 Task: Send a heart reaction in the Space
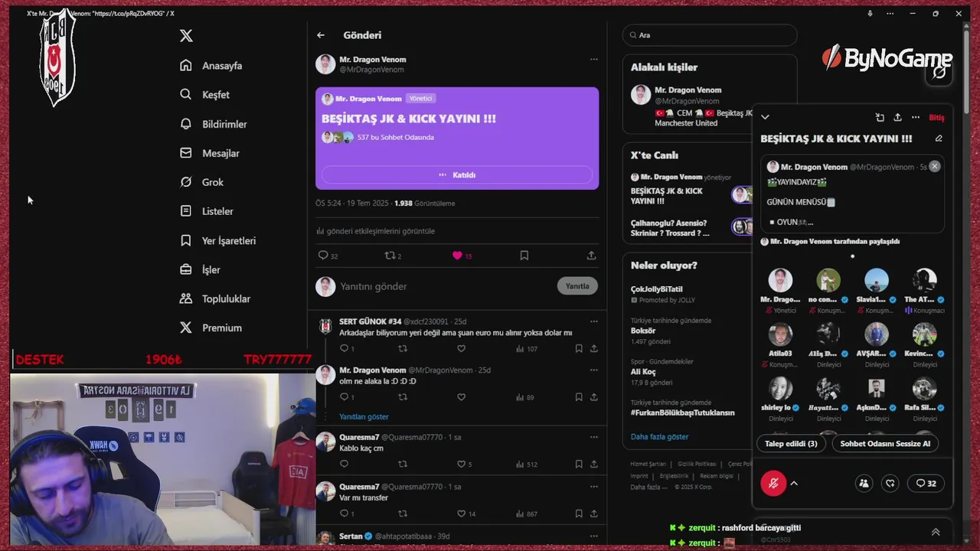890,484
